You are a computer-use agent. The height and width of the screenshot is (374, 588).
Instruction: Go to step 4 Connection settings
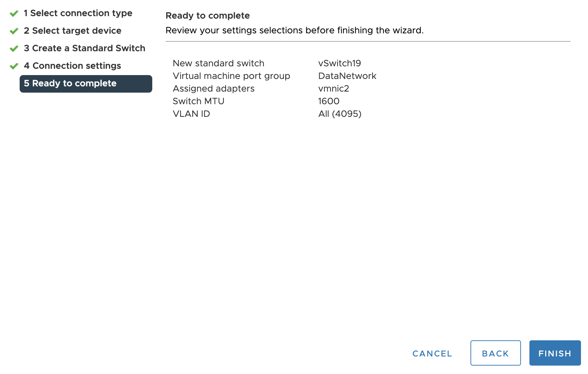72,66
